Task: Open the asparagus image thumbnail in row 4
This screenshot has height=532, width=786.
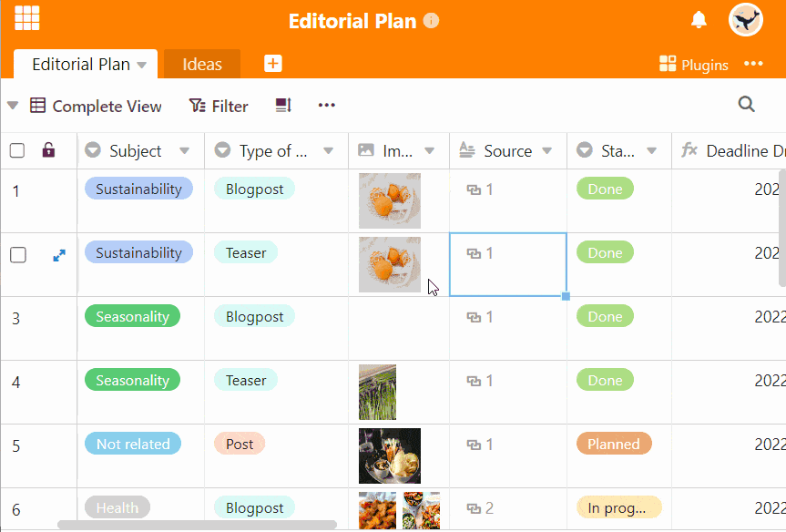Action: [377, 392]
